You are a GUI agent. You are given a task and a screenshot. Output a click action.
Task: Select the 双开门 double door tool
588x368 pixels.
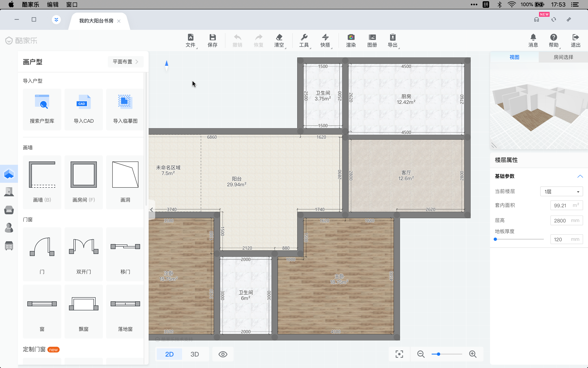coord(84,254)
